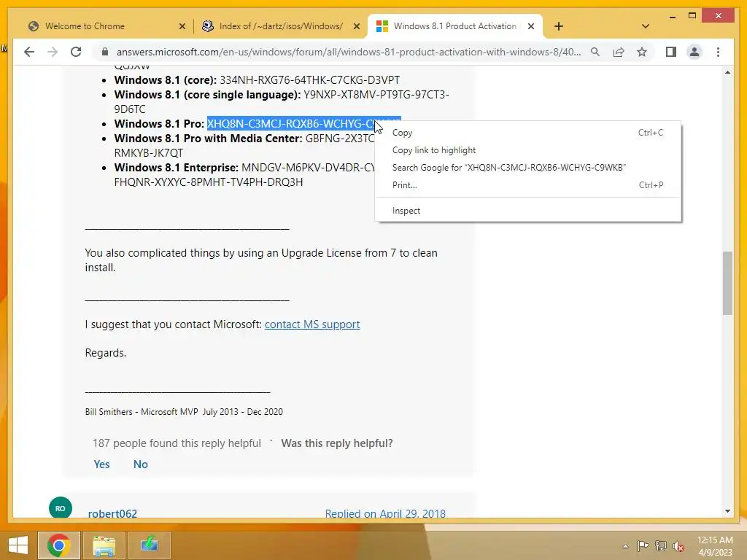Click the muted volume tray icon
The height and width of the screenshot is (560, 747).
(678, 546)
